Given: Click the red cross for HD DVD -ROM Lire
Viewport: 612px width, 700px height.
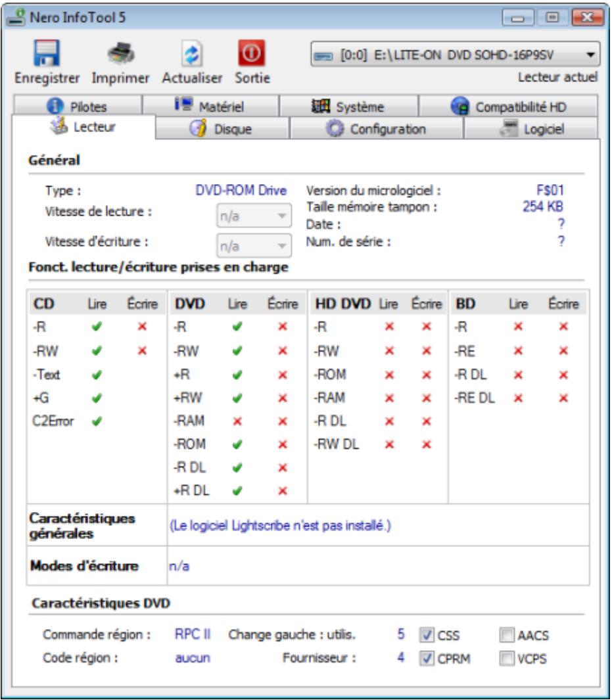Looking at the screenshot, I should pos(389,375).
